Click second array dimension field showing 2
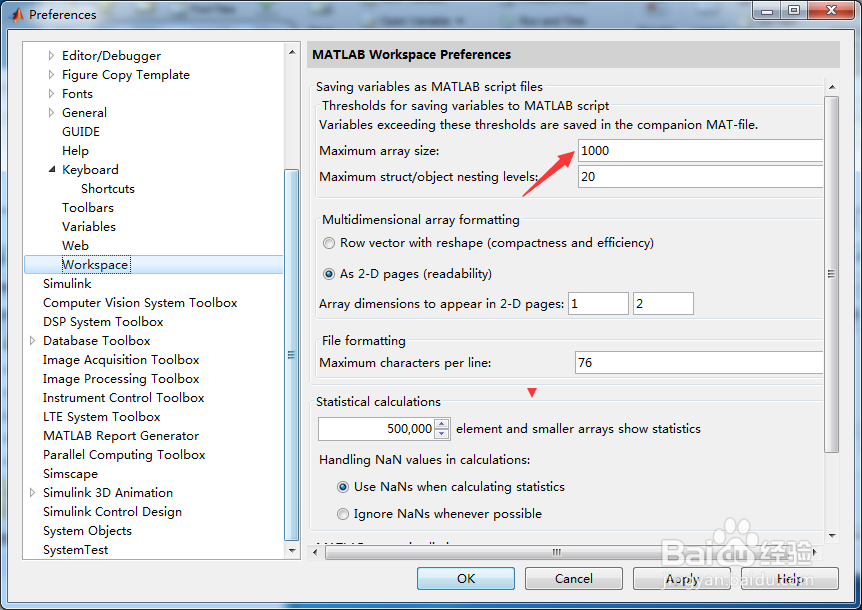Image resolution: width=862 pixels, height=610 pixels. [663, 303]
